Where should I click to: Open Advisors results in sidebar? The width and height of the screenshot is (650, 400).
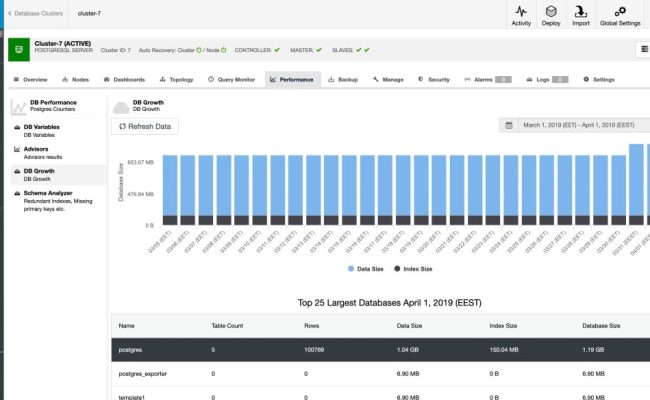57,153
